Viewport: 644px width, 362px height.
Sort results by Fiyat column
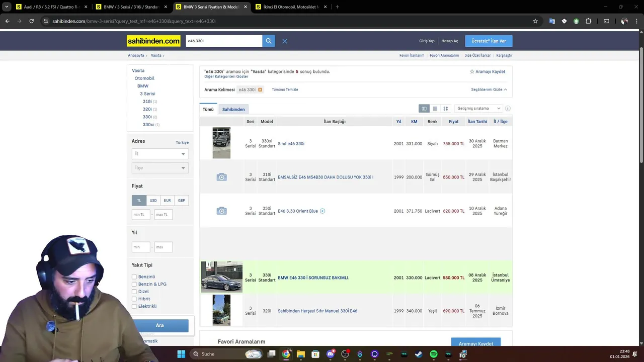pos(453,122)
